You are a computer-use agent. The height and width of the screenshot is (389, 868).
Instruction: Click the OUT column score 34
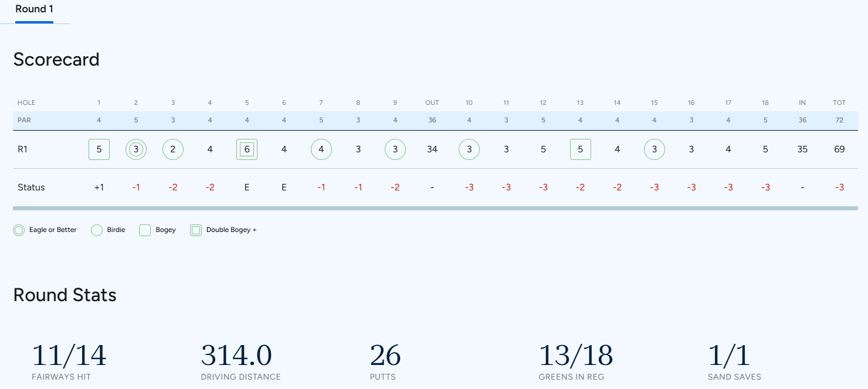(x=432, y=149)
